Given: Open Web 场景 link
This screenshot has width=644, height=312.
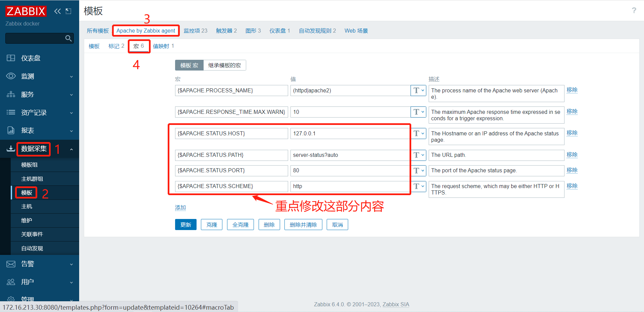Looking at the screenshot, I should 356,31.
